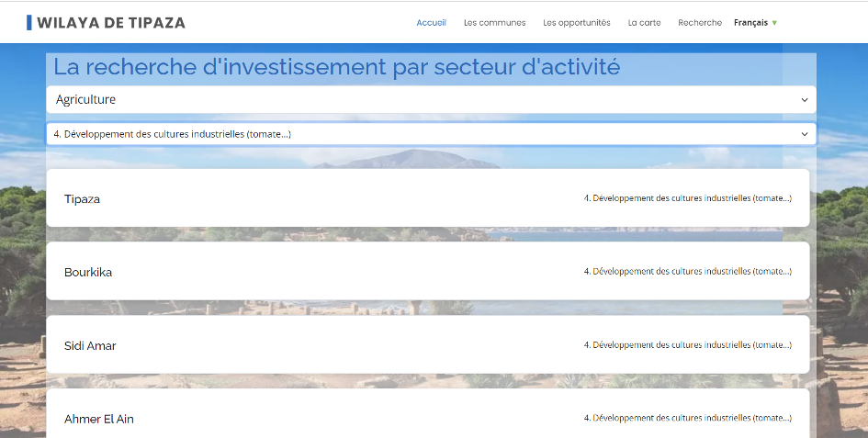Click the activity label on the Tipaza card

687,197
